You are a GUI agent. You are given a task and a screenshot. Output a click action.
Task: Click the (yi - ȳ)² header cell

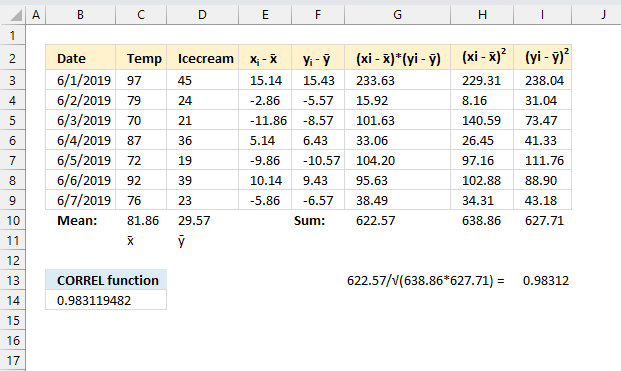click(542, 58)
